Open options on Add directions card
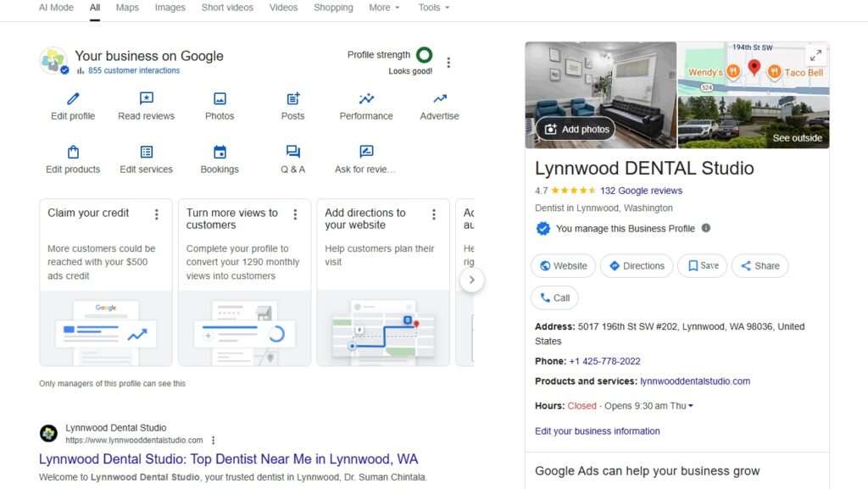 [x=433, y=214]
